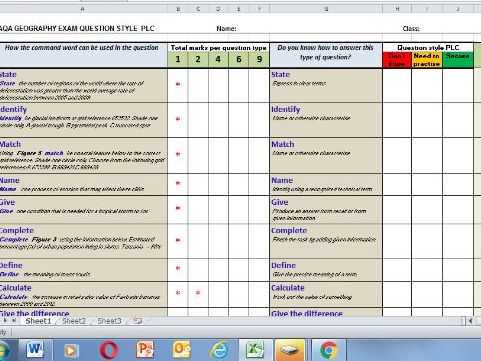Select the 'State' example cell in column A
The image size is (481, 361).
click(x=83, y=86)
